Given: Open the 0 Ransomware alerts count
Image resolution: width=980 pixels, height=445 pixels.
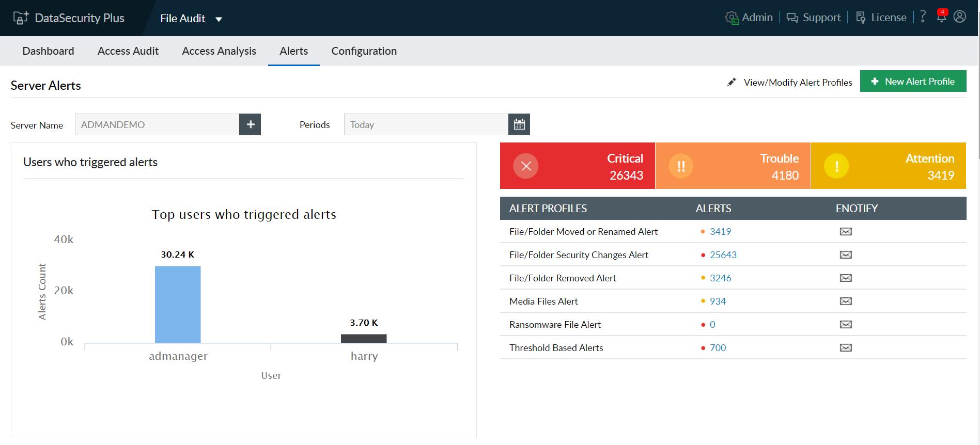Looking at the screenshot, I should pos(712,324).
